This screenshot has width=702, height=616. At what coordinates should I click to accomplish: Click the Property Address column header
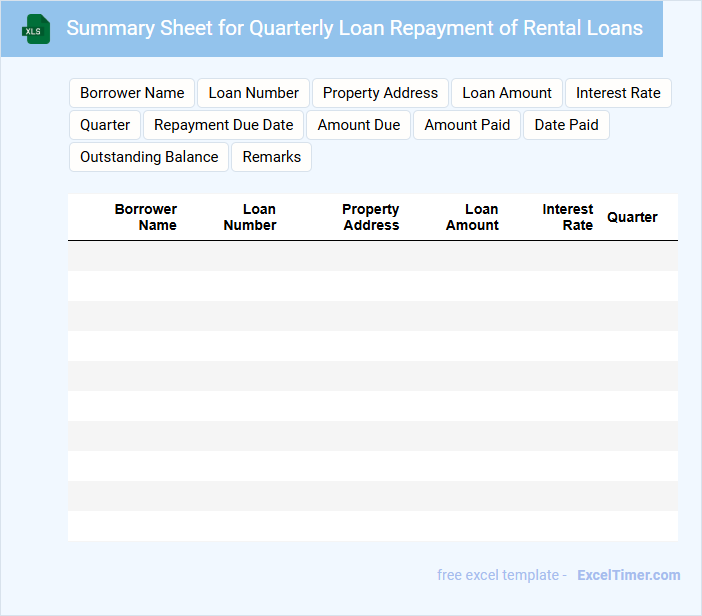tap(371, 217)
